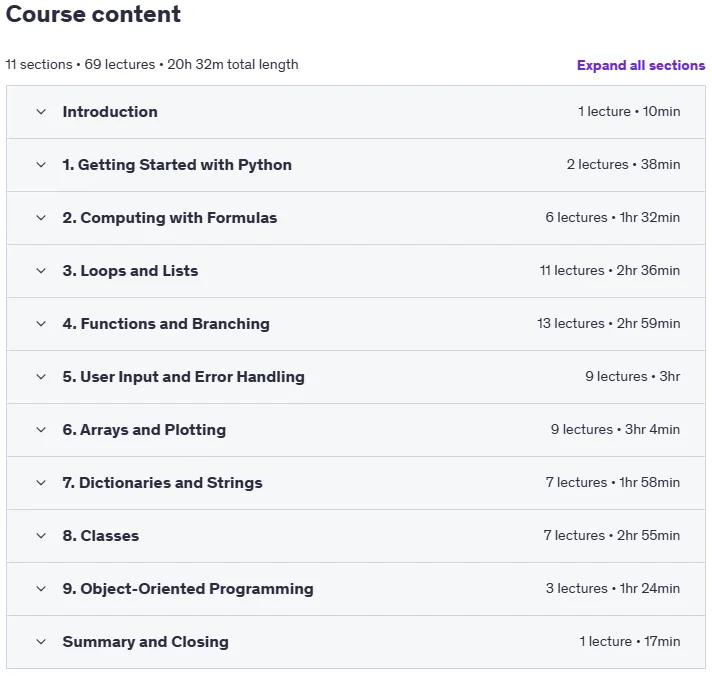Click 6. Arrays and Plotting title
This screenshot has width=712, height=676.
tap(144, 430)
